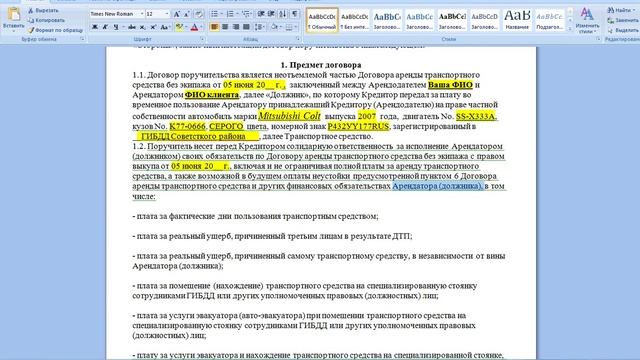Expand the bullet list style arrow

[x=221, y=14]
